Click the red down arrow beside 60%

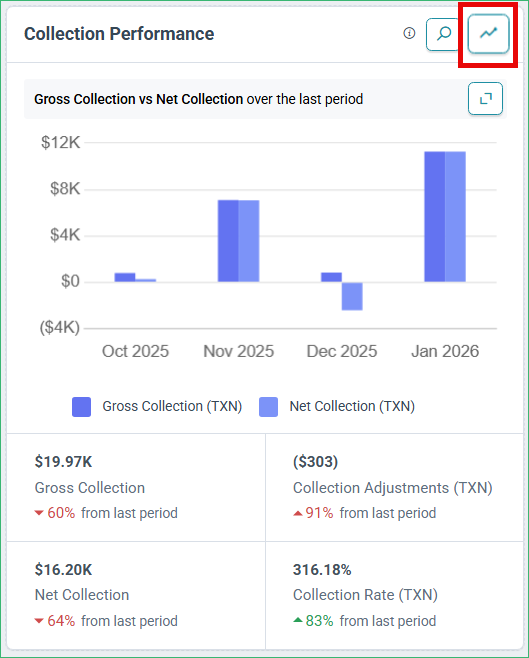(x=39, y=513)
